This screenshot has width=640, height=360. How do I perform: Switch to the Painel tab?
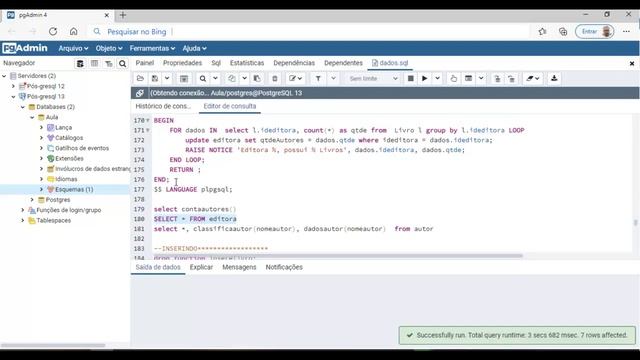(x=144, y=63)
